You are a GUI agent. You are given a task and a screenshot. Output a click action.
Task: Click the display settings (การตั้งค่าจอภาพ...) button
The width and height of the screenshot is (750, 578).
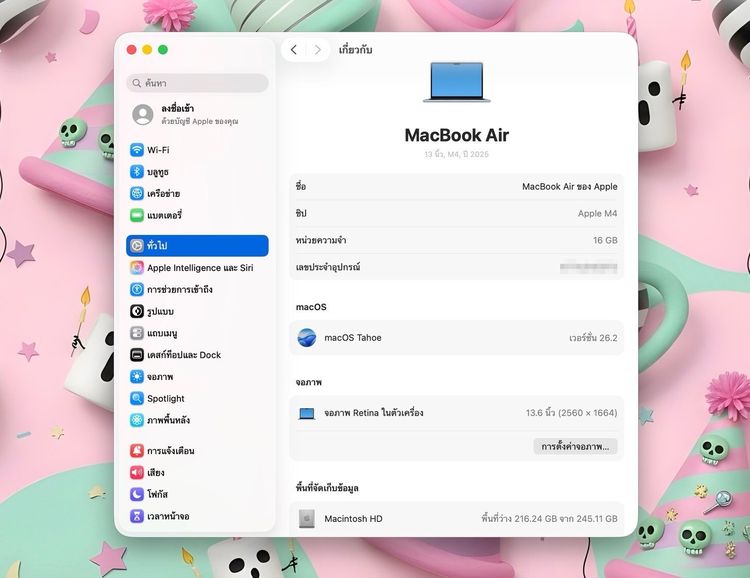coord(575,446)
